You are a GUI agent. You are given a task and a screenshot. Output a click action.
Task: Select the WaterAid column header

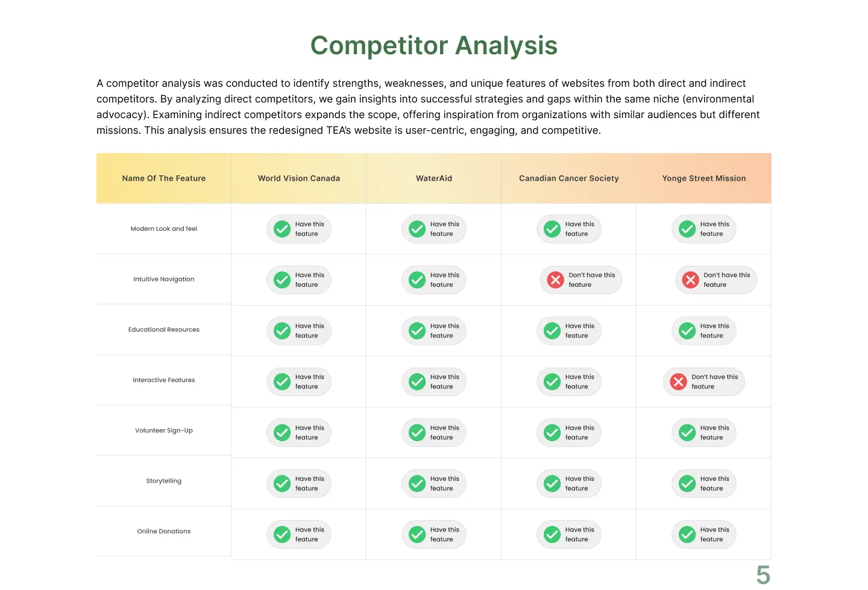click(x=434, y=178)
